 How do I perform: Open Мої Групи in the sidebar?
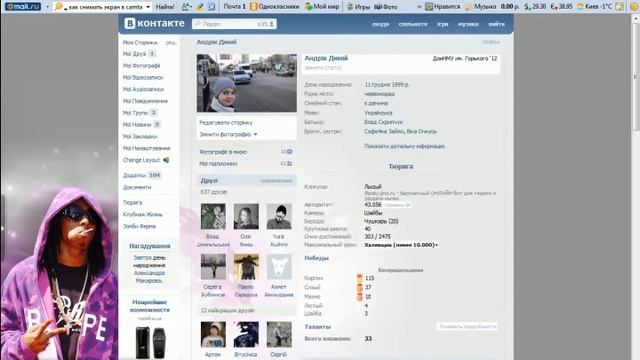(135, 113)
